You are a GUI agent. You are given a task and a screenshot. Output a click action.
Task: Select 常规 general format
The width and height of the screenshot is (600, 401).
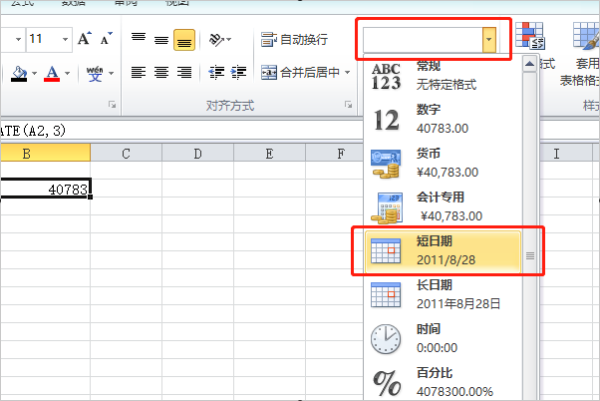(x=443, y=75)
